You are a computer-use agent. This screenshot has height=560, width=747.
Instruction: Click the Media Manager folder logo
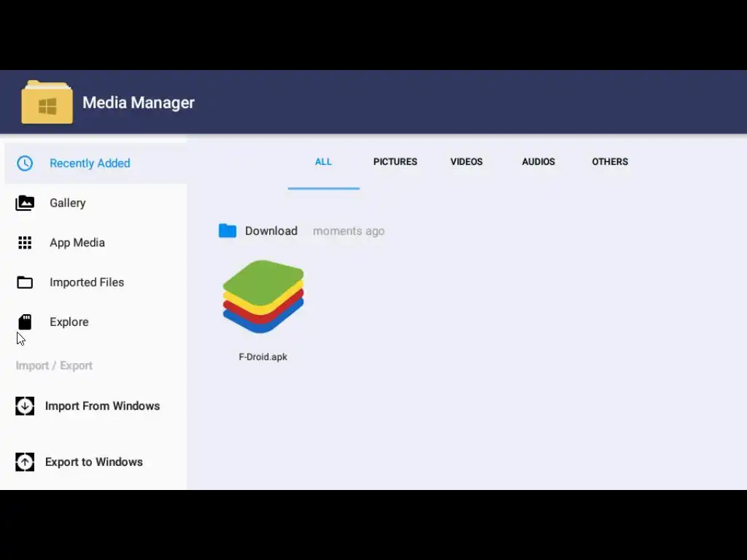click(47, 102)
